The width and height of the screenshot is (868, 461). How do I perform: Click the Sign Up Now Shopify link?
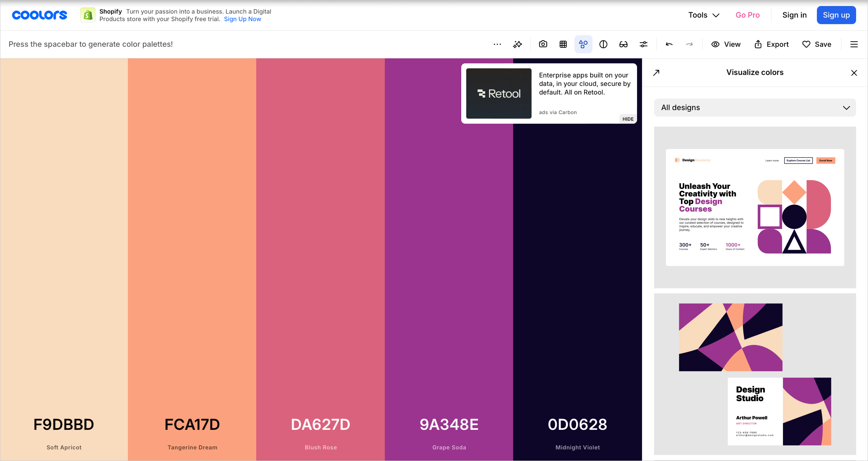243,19
